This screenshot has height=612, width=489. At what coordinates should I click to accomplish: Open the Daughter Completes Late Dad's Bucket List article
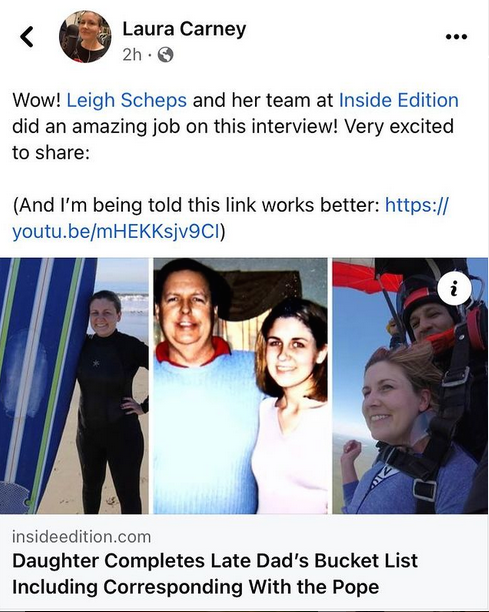(215, 574)
